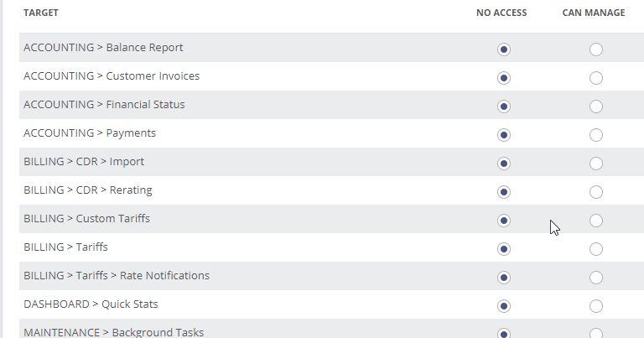Select Can Manage for Accounting Payments
644x338 pixels.
(x=596, y=135)
